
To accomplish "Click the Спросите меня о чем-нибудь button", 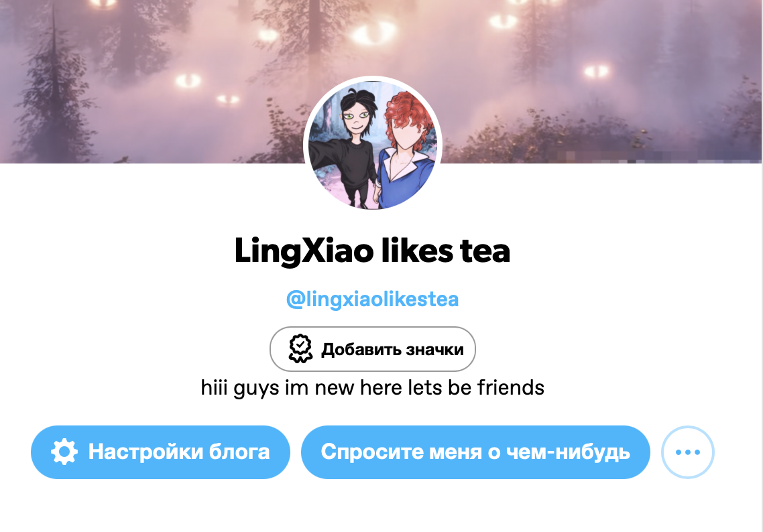I will 475,452.
